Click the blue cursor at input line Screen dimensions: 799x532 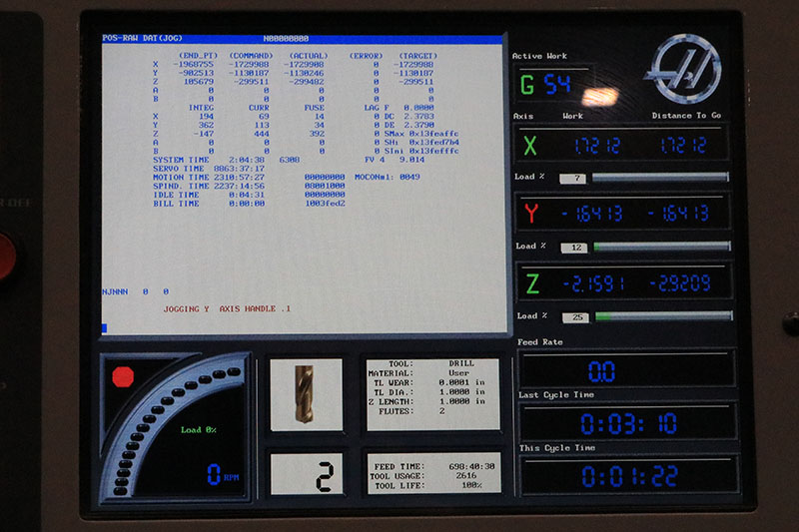pos(104,327)
